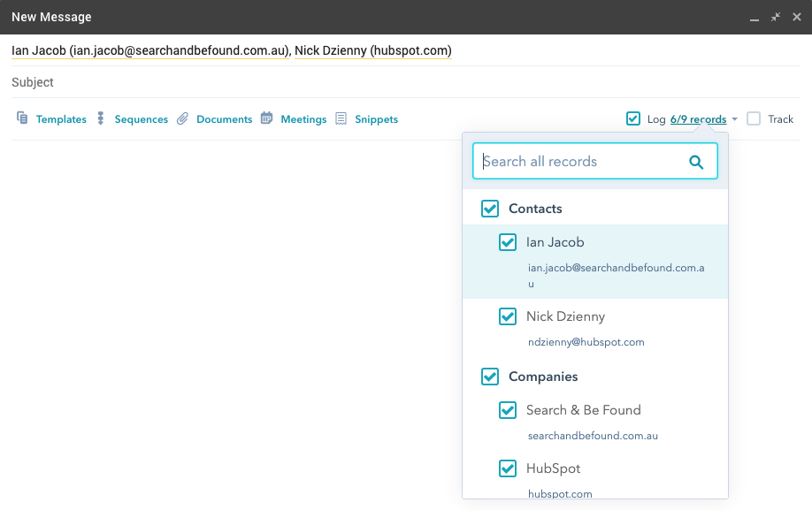Uncheck the Nick Dzienny contact checkbox
812x510 pixels.
pos(508,316)
